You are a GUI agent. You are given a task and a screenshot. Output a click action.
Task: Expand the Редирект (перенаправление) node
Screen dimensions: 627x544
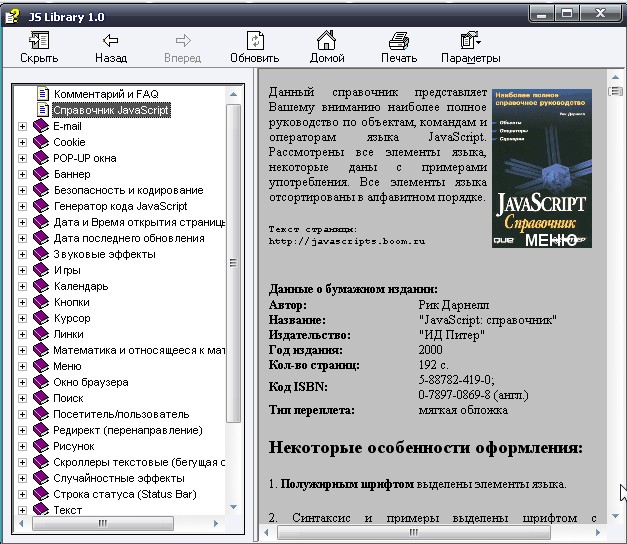[x=22, y=430]
